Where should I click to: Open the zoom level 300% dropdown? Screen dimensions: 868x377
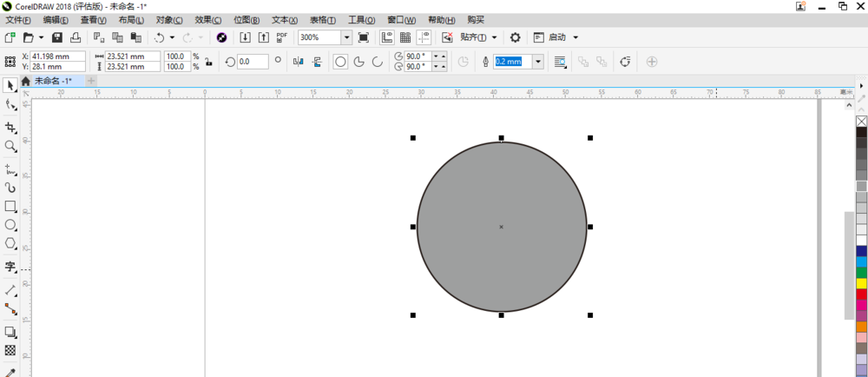[x=346, y=37]
